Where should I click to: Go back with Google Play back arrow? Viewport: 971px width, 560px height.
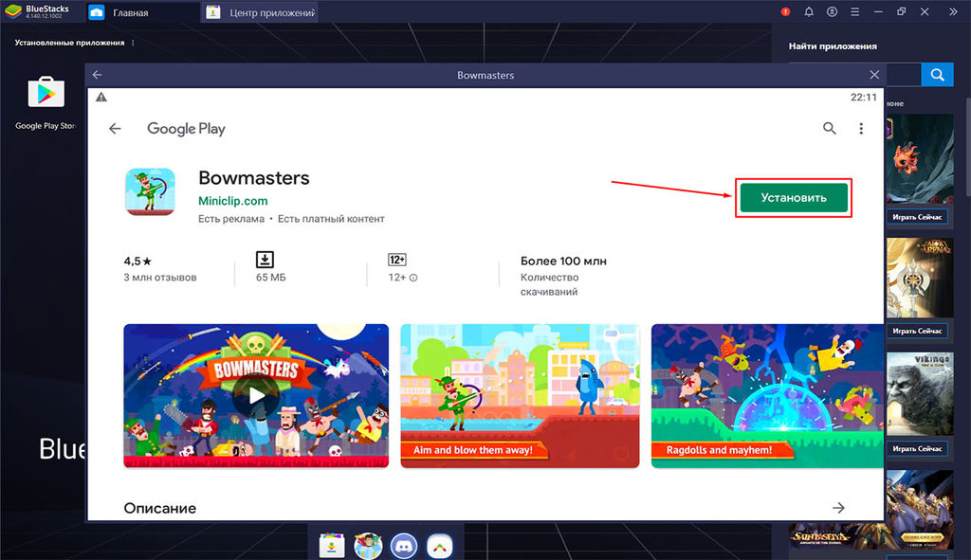pos(115,129)
